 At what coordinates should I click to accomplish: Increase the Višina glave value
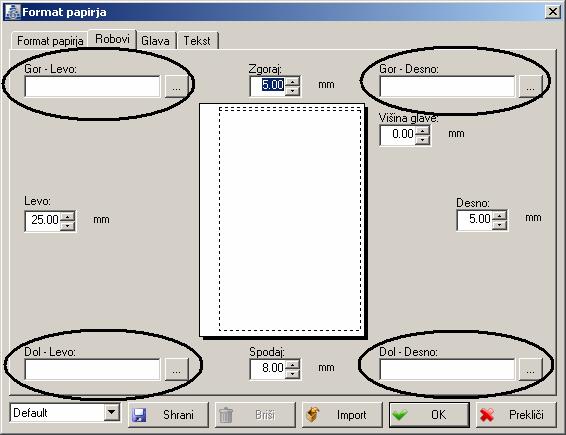(422, 131)
